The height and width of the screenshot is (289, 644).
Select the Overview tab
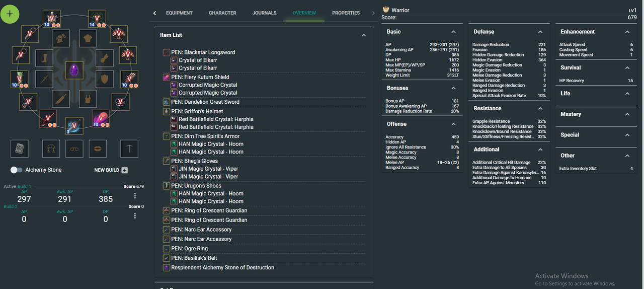click(x=304, y=13)
